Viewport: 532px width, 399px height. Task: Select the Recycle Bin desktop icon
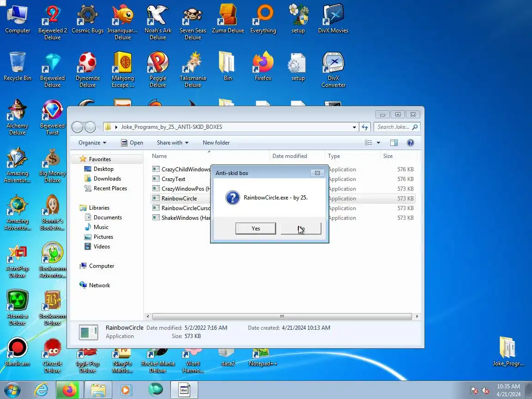[17, 67]
